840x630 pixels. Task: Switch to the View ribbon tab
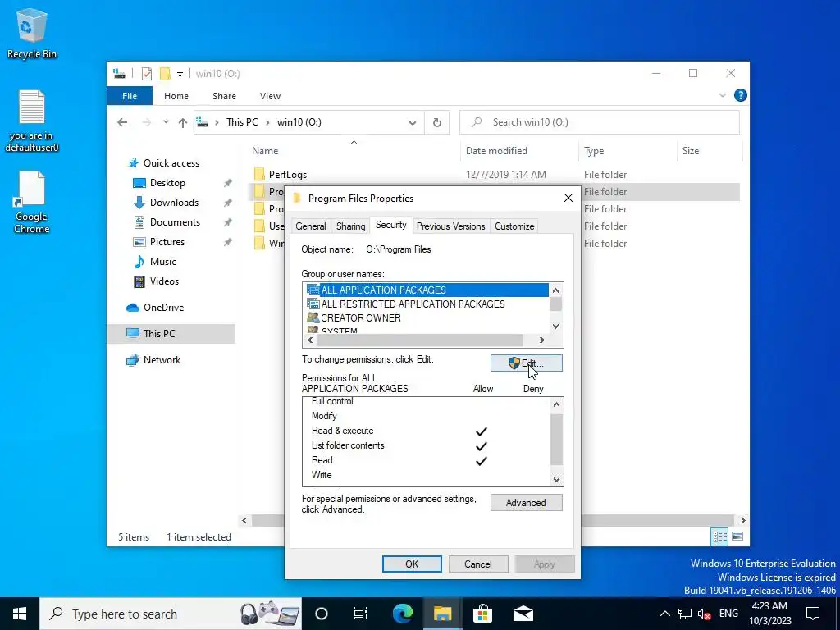tap(270, 96)
